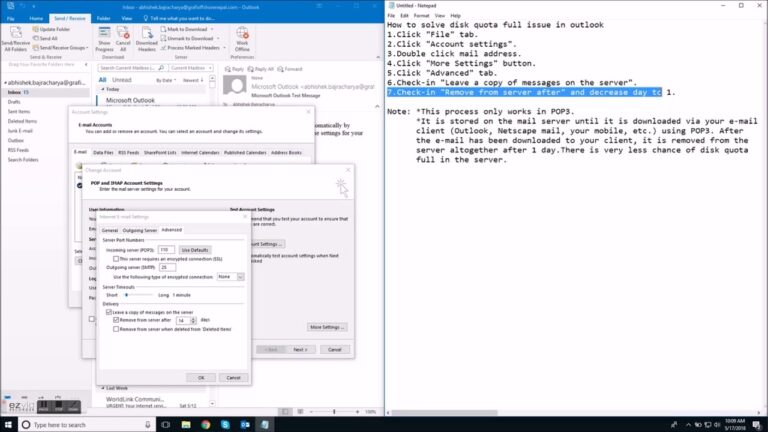
Task: Open the Edit menu in Notepad
Action: (404, 16)
